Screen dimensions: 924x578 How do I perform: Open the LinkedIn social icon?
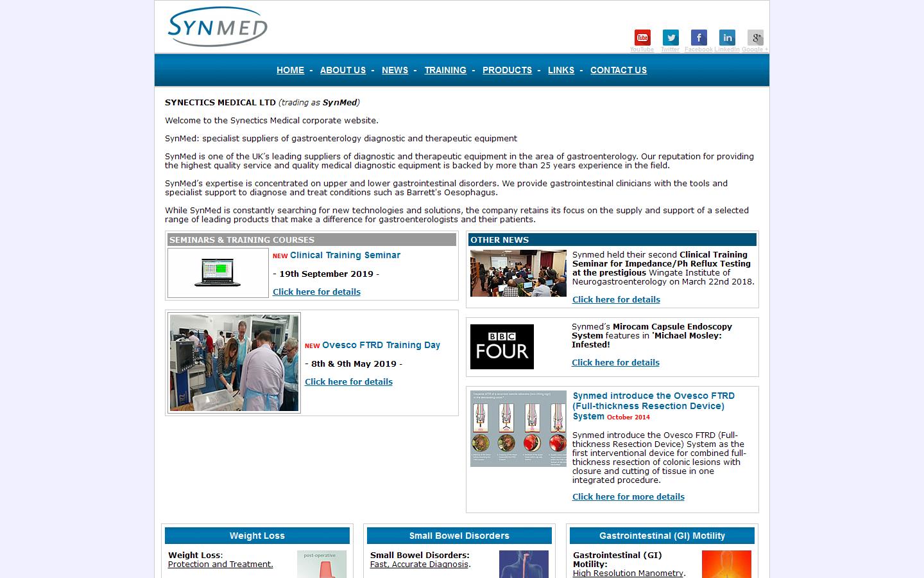point(727,37)
